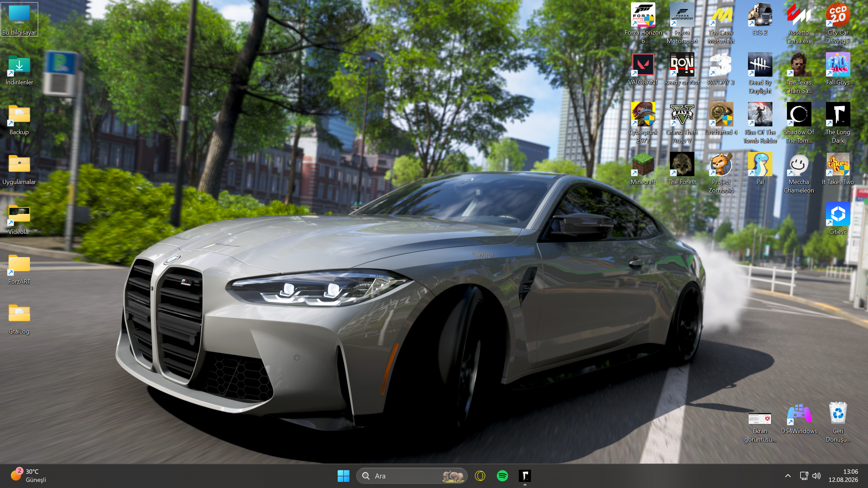Select the Backup folder icon
Viewport: 868px width, 488px height.
tap(19, 120)
